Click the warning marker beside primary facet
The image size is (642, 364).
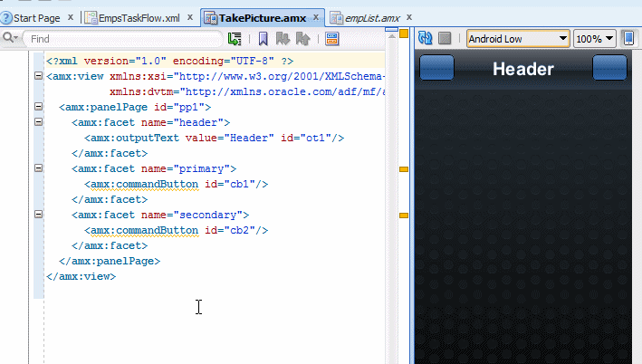coord(404,169)
